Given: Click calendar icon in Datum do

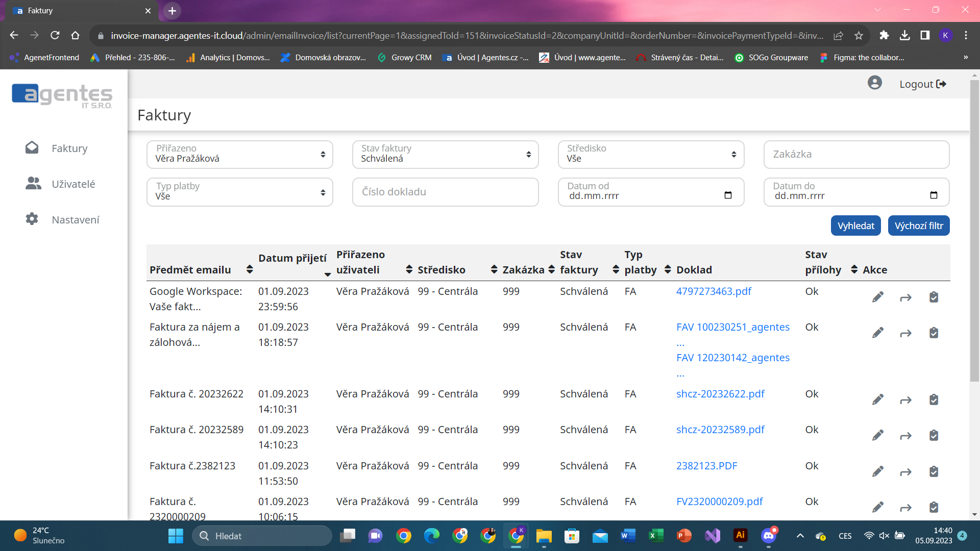Looking at the screenshot, I should [934, 195].
